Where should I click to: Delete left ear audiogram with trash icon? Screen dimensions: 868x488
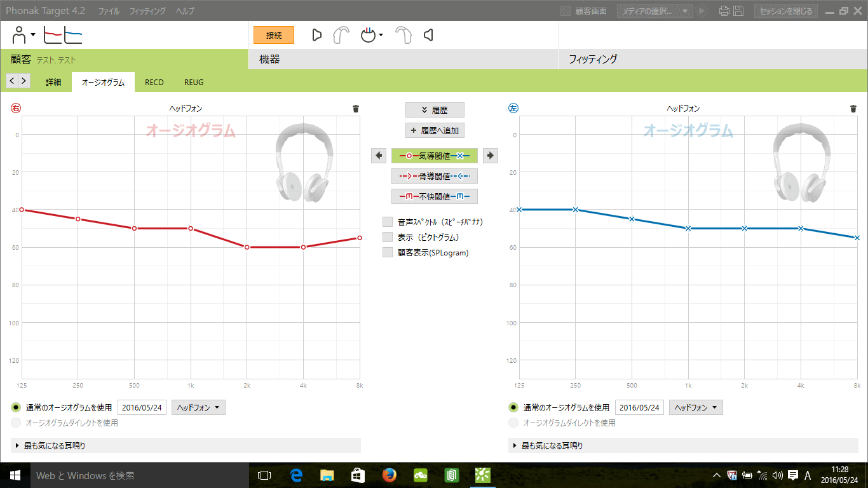tap(853, 109)
